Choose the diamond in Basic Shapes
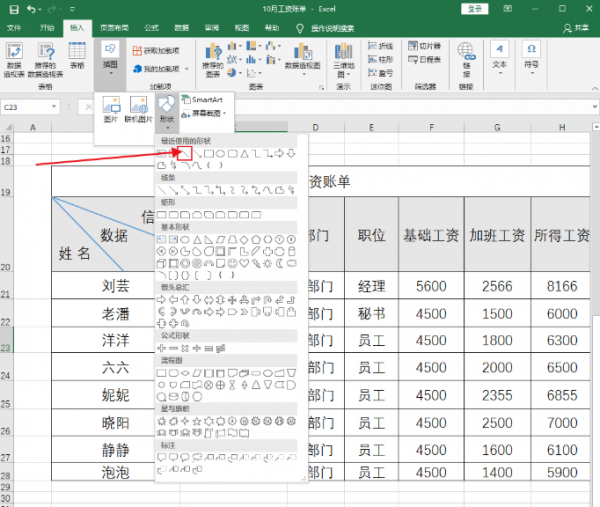 point(244,240)
